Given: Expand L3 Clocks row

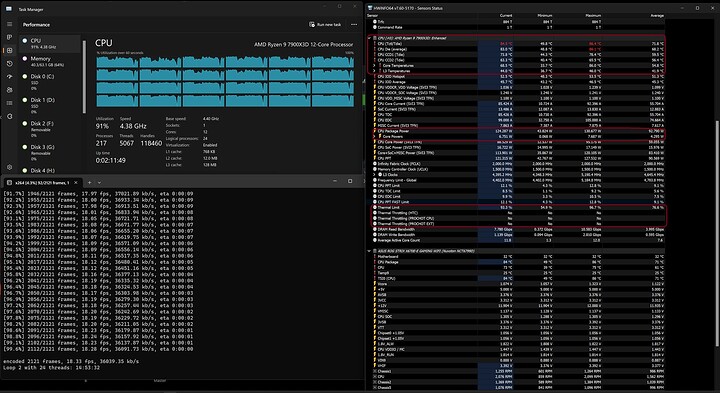Looking at the screenshot, I should 375,174.
